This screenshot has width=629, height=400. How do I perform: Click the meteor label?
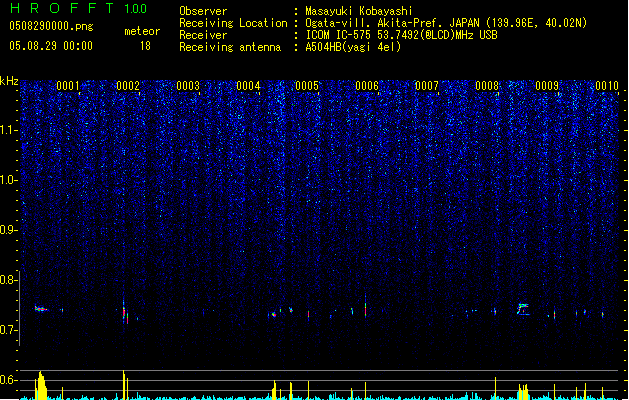pos(142,31)
